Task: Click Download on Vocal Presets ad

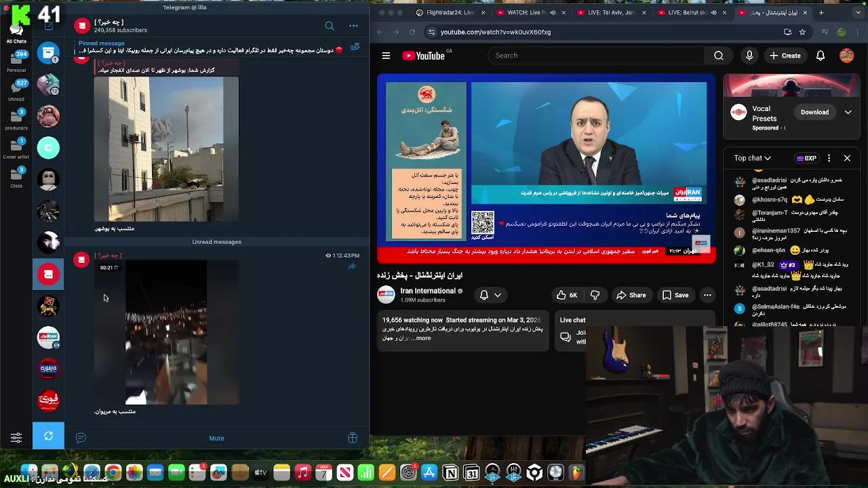Action: click(x=814, y=113)
